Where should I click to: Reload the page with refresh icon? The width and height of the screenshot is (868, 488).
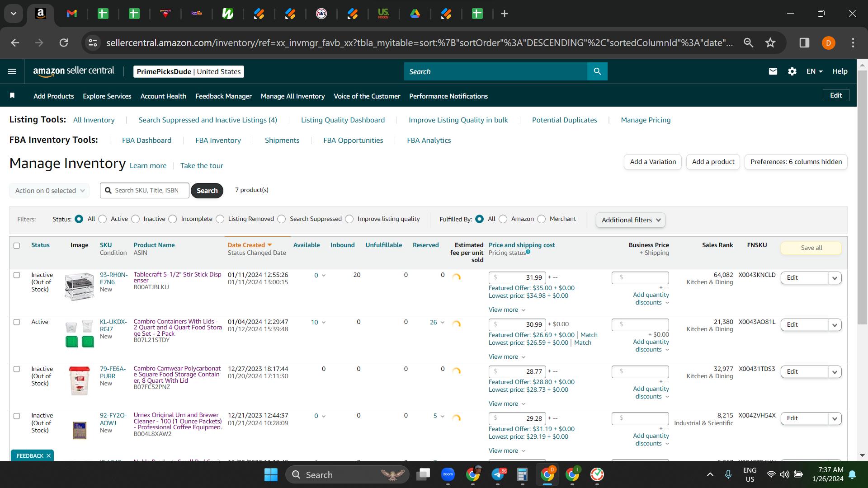tap(64, 42)
